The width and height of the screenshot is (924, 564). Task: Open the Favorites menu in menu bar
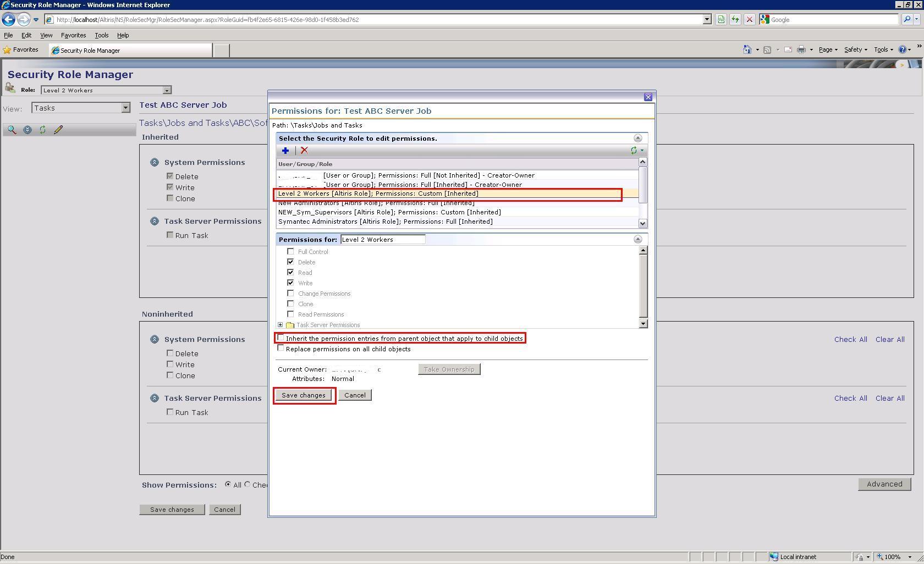tap(73, 35)
